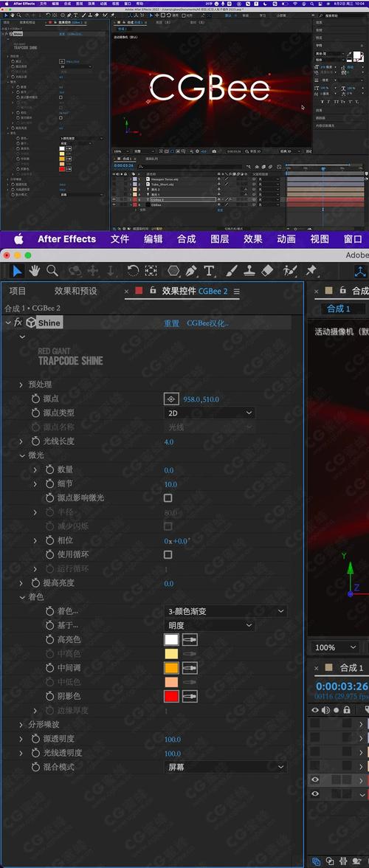369x868 pixels.
Task: Select the Pan Behind anchor tool
Action: point(151,270)
